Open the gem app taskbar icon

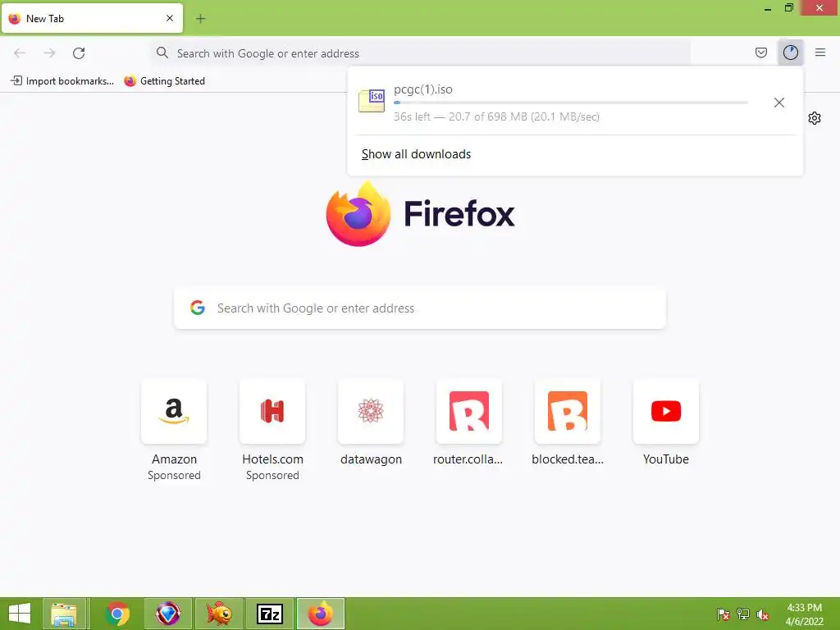click(167, 614)
